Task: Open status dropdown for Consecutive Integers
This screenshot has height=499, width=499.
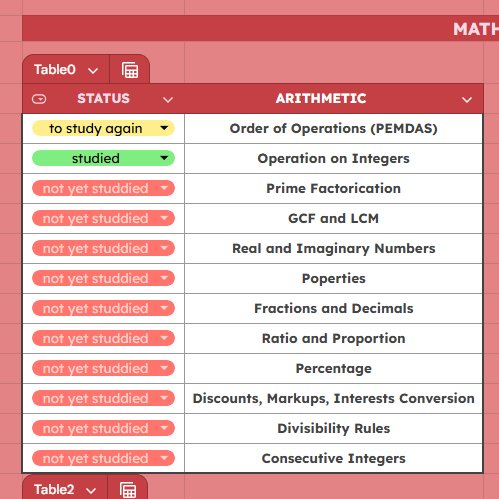Action: click(x=103, y=458)
